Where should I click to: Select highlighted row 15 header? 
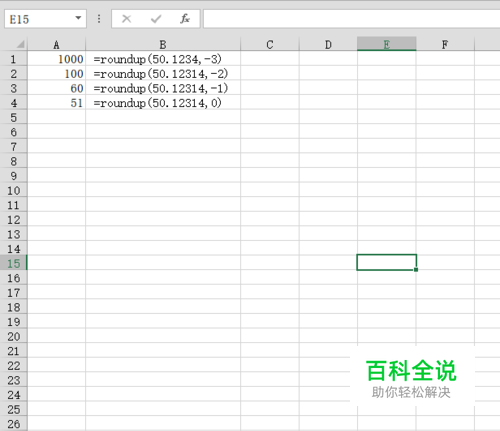(13, 263)
